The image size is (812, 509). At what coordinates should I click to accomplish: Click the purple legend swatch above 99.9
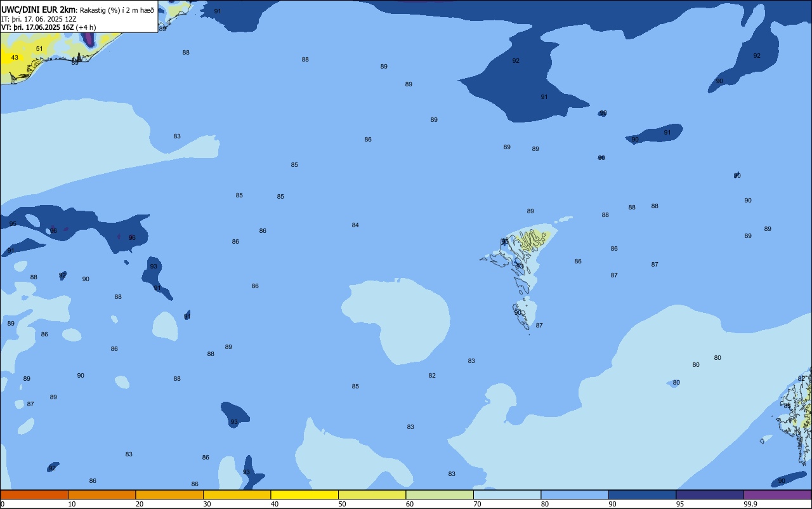[778, 494]
